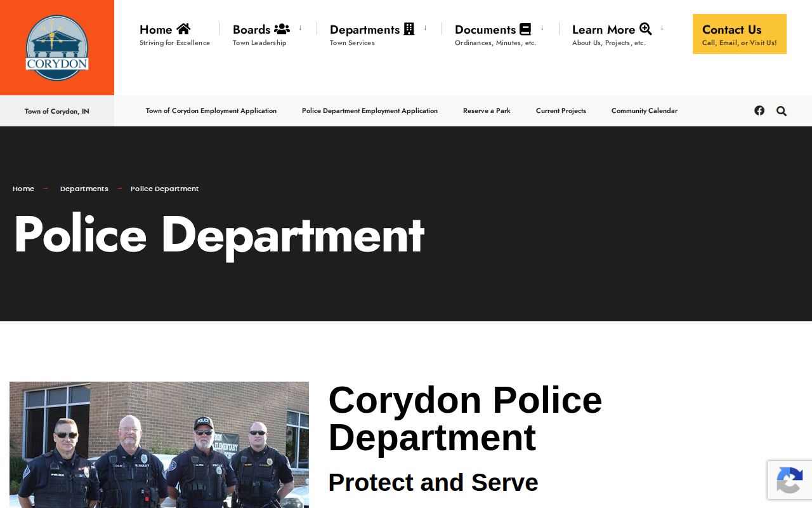Click the Town of Corydon, IN label
This screenshot has height=508, width=812.
(57, 111)
